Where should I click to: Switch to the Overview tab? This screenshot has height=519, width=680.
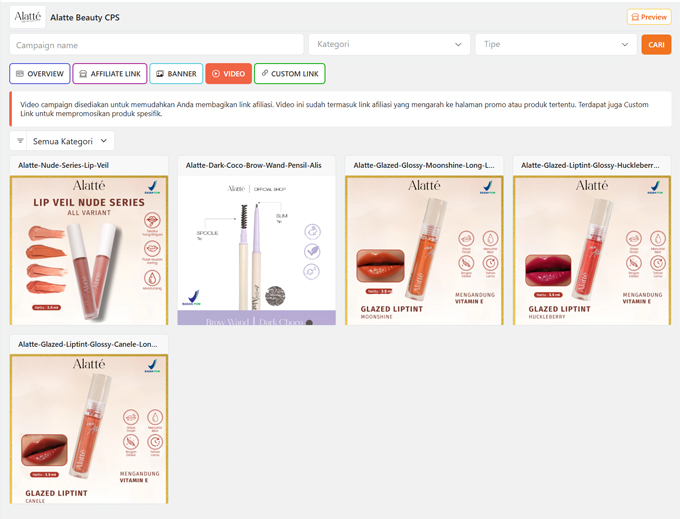(x=40, y=74)
